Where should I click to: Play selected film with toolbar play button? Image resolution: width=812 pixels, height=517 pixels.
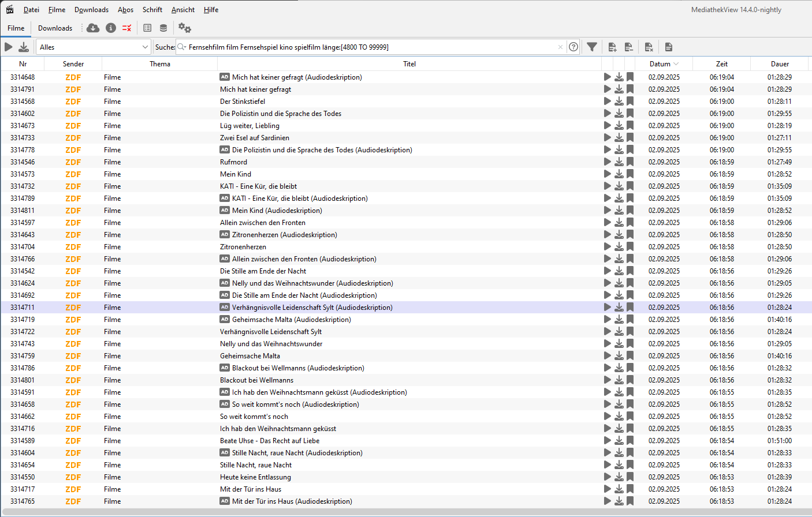(9, 47)
